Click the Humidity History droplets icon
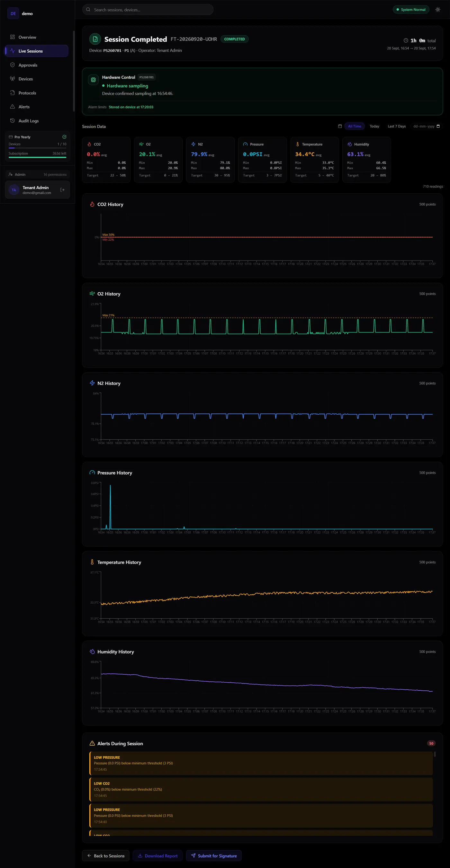Screen dimensions: 450x868 tap(92, 652)
